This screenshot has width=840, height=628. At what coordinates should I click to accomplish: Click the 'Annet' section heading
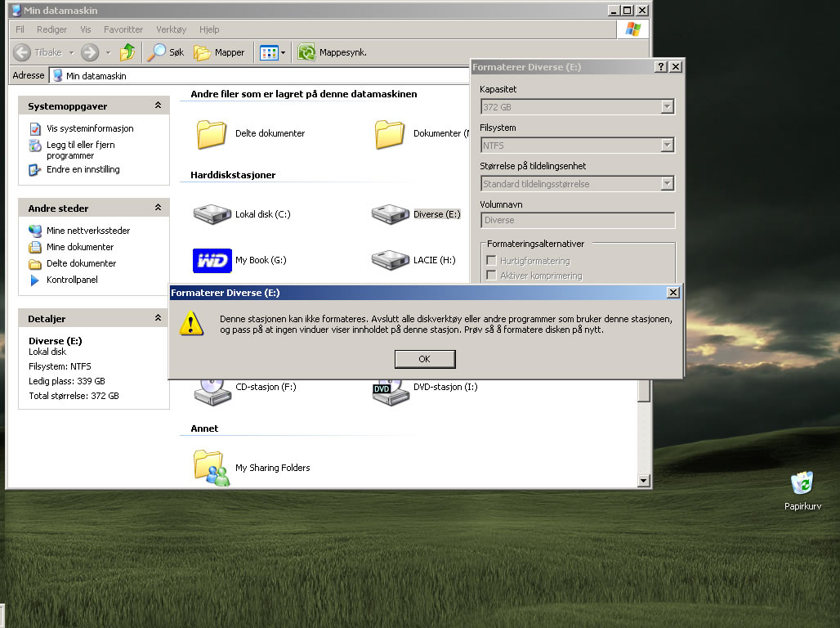coord(204,428)
